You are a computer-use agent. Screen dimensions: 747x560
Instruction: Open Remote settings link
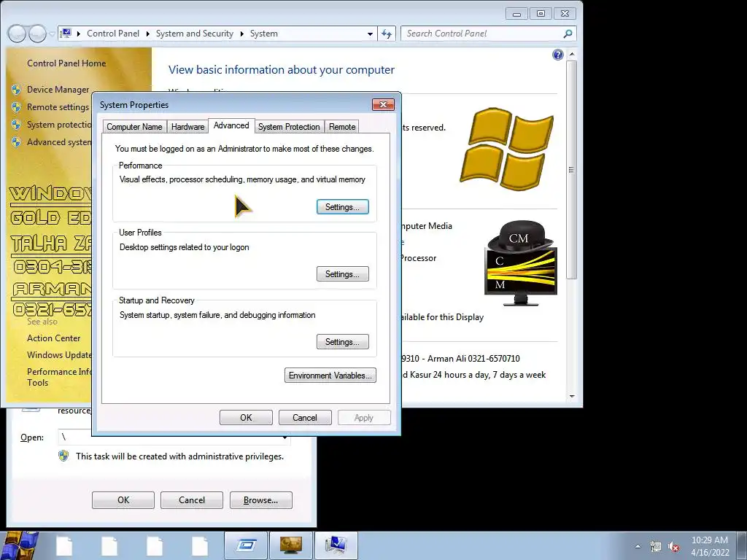coord(58,107)
